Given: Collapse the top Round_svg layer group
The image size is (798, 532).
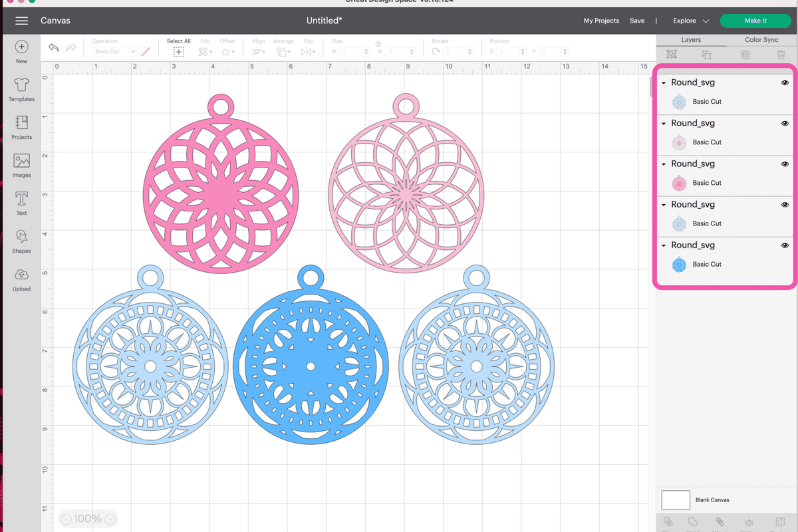Looking at the screenshot, I should pos(664,83).
